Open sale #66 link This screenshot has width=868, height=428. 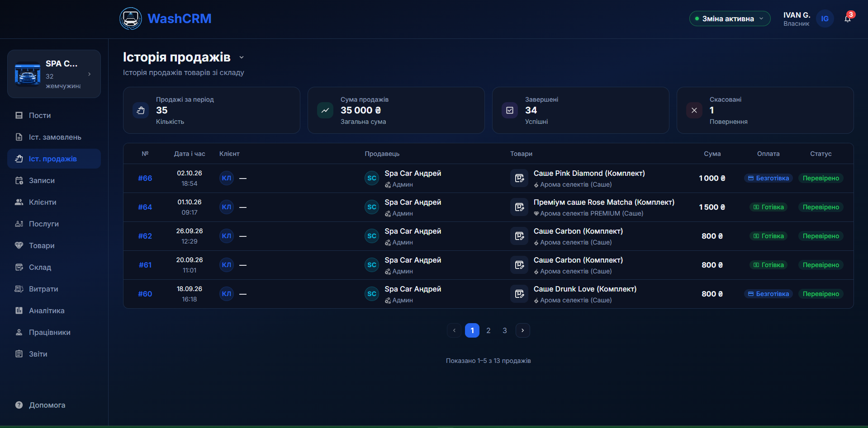tap(145, 178)
